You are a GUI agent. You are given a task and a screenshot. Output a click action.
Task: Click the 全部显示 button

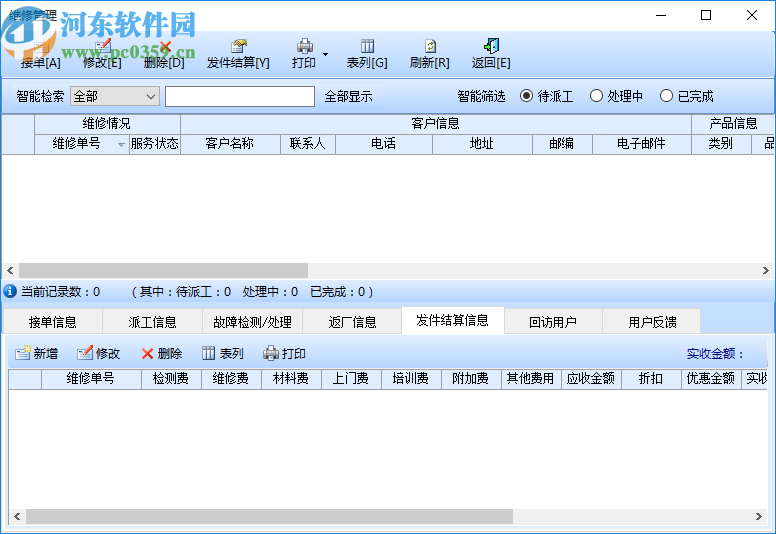(348, 97)
